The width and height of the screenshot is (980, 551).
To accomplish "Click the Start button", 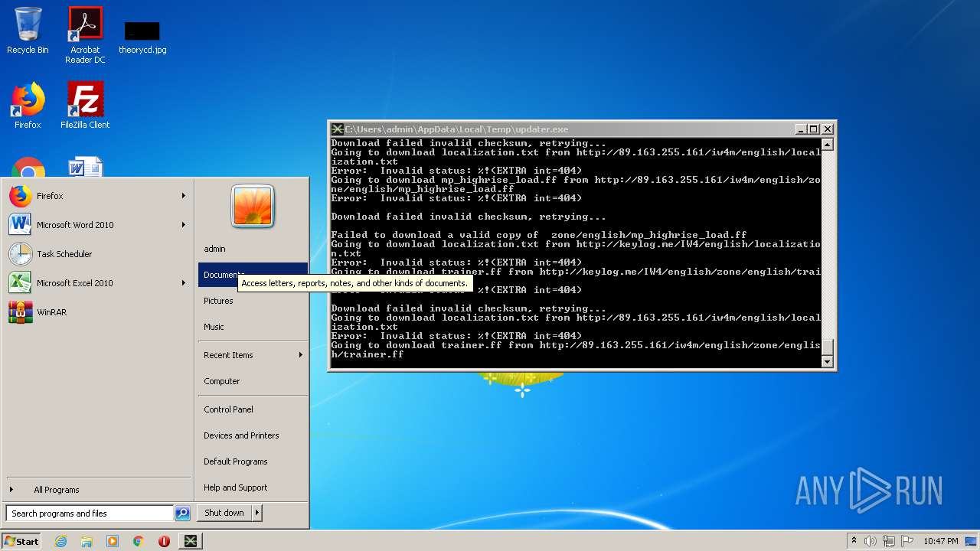I will click(21, 541).
